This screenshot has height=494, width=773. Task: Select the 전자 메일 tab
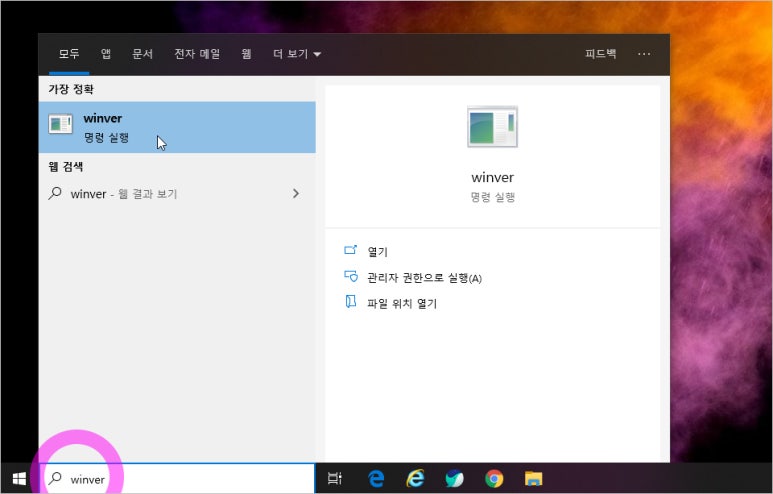197,53
